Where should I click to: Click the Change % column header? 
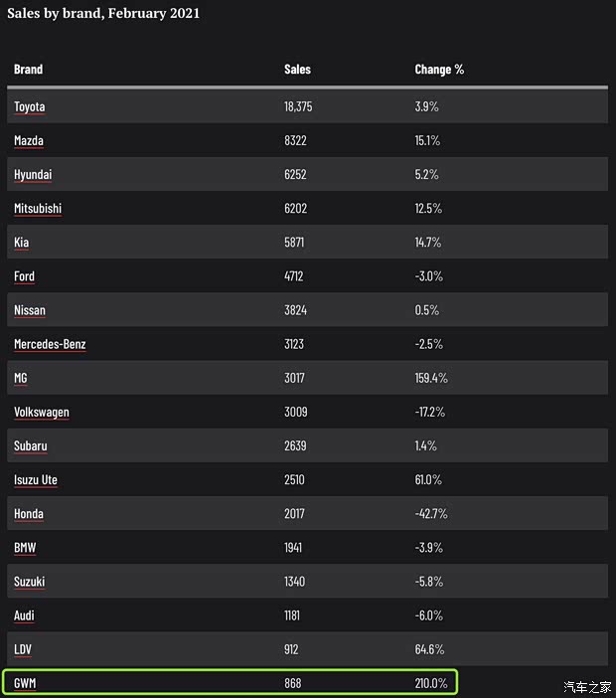[x=439, y=70]
